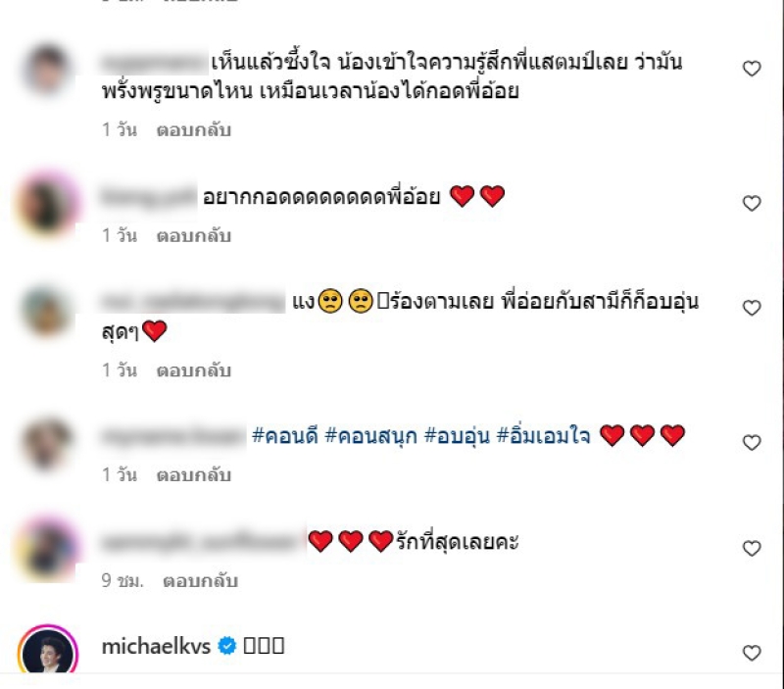Reply to the เห็นแล้วซึ้งใจ comment
This screenshot has height=689, width=784.
coord(193,130)
